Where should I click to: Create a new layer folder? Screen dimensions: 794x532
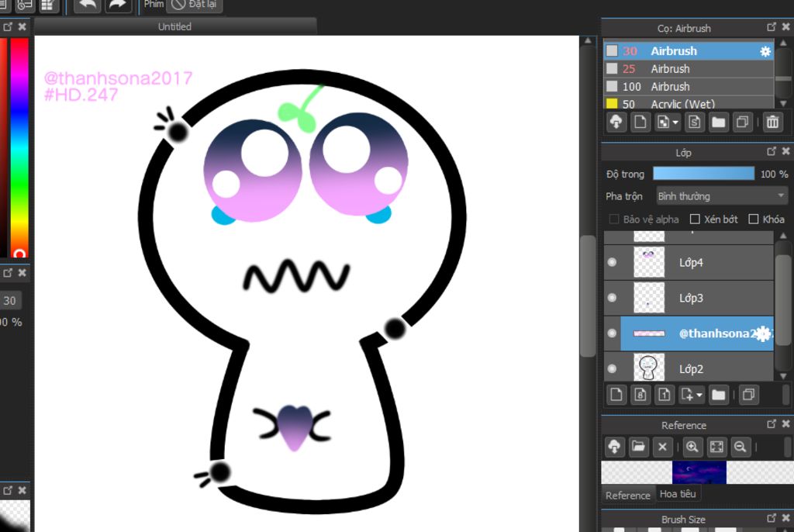pos(719,395)
